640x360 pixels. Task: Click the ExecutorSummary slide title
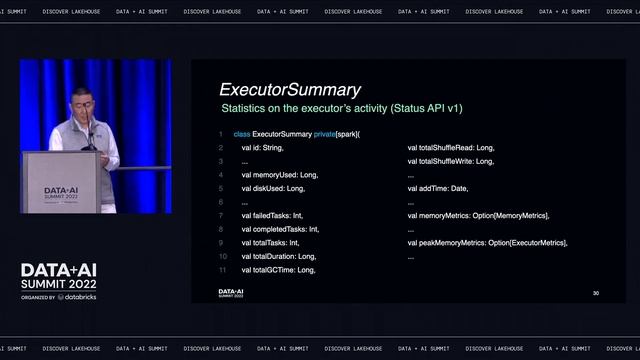coord(290,90)
